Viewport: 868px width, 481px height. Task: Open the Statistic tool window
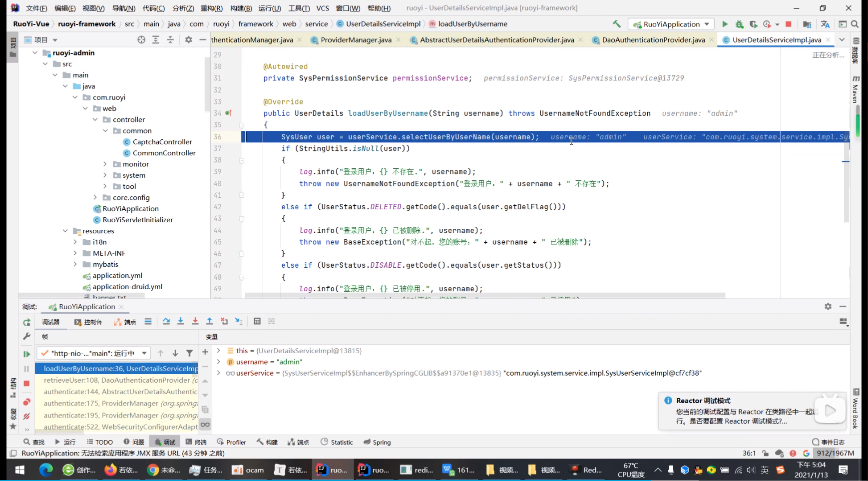tap(337, 442)
